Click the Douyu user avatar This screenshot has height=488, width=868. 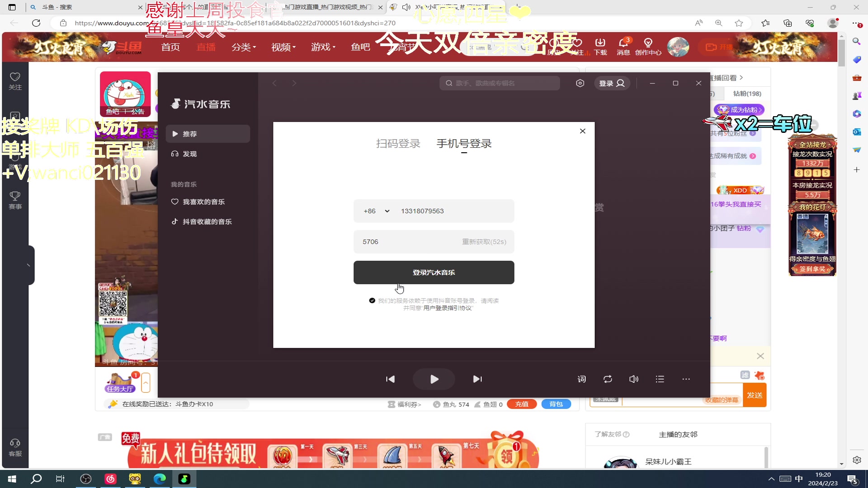(x=678, y=47)
